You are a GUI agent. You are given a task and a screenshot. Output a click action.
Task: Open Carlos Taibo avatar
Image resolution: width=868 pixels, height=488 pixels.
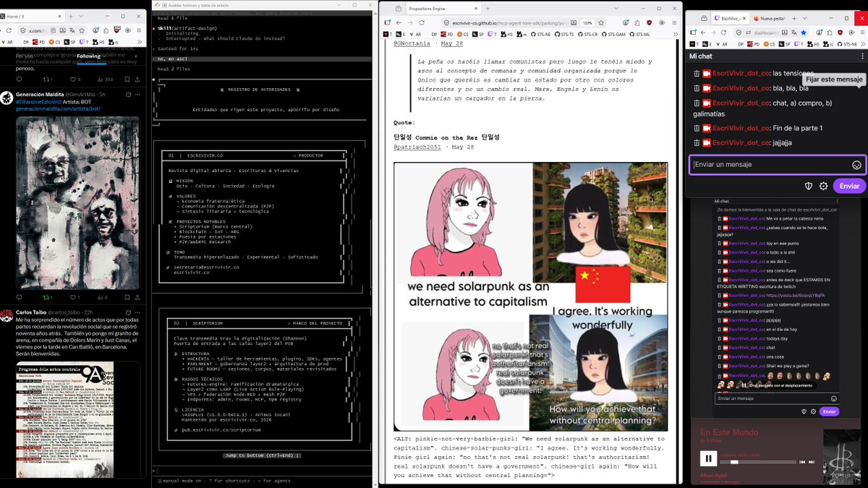[7, 315]
